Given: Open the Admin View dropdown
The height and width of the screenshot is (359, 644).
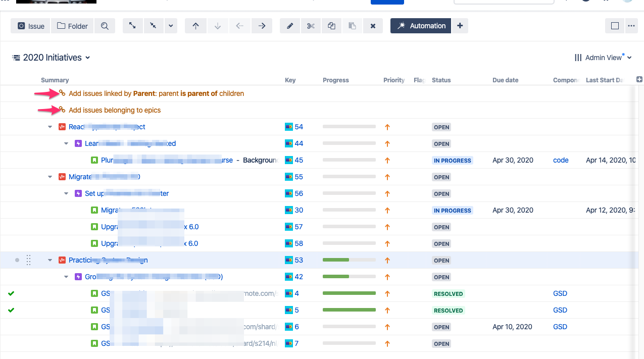Looking at the screenshot, I should (x=604, y=58).
